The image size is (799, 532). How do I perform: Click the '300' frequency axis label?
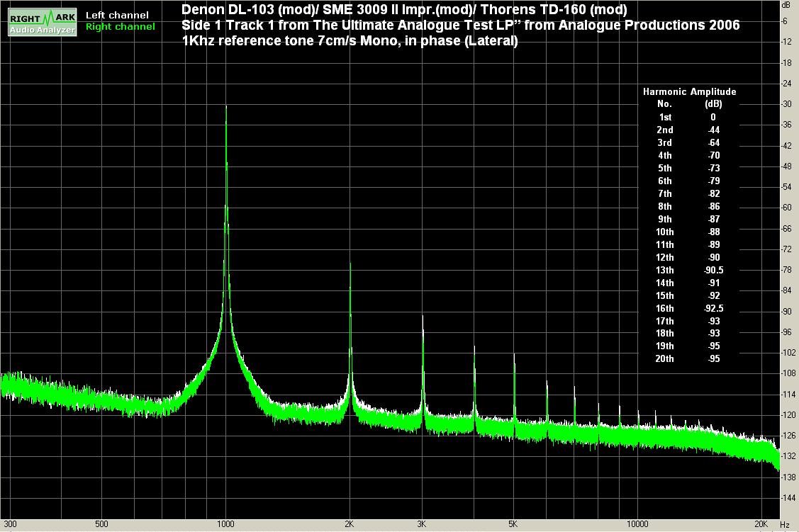click(x=10, y=524)
